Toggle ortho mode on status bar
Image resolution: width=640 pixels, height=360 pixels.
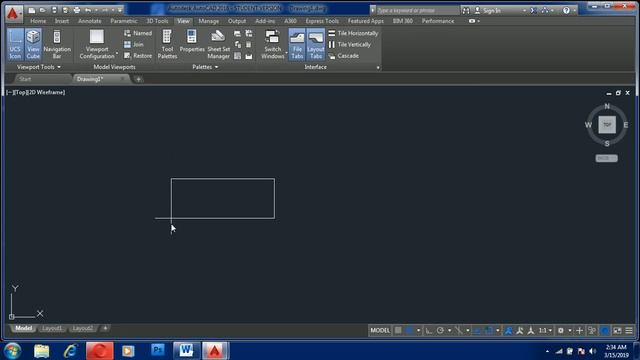[x=429, y=330]
